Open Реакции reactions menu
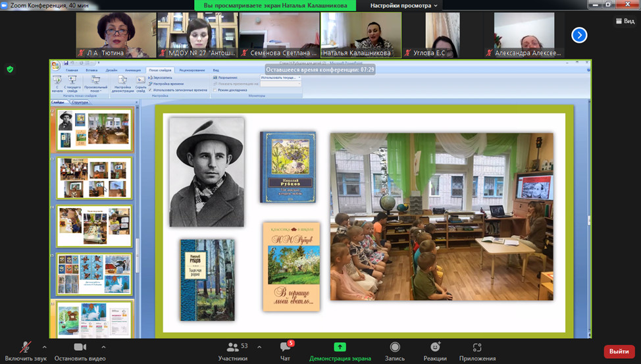641x364 pixels. pyautogui.click(x=435, y=347)
